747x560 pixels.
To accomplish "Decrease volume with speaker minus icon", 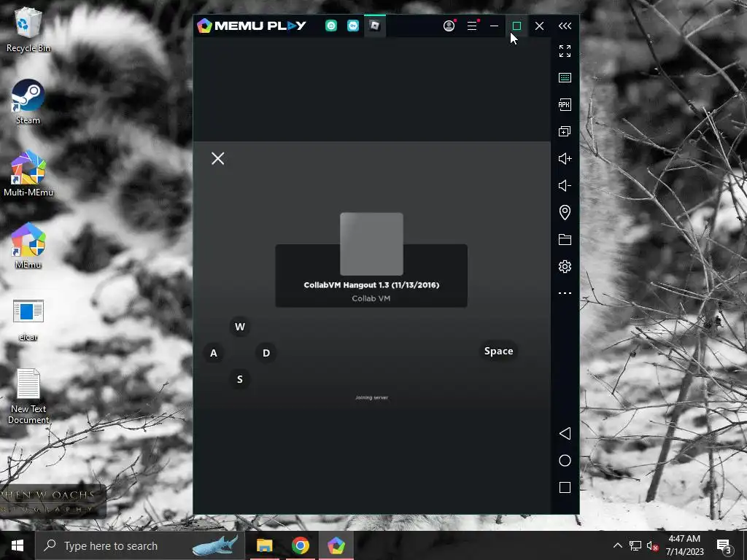I will 565,186.
